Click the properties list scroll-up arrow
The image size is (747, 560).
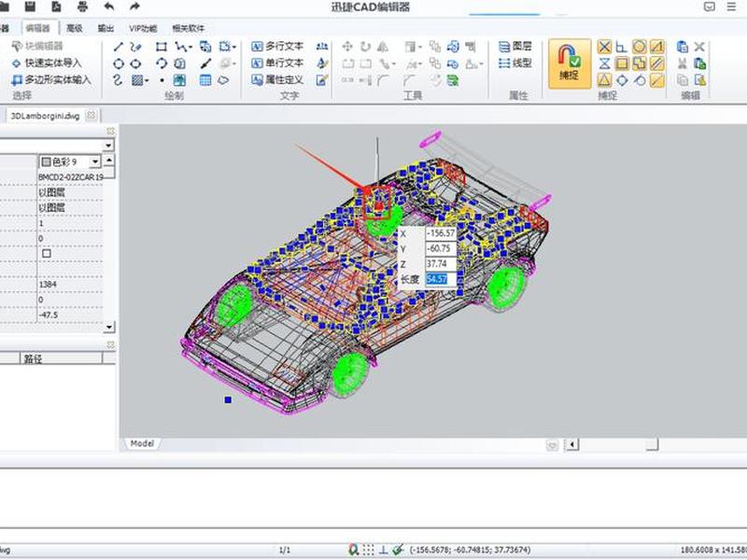tap(109, 160)
